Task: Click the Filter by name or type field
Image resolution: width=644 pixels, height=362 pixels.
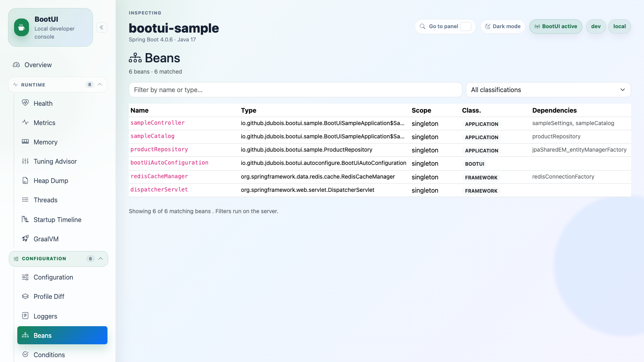Action: [295, 90]
